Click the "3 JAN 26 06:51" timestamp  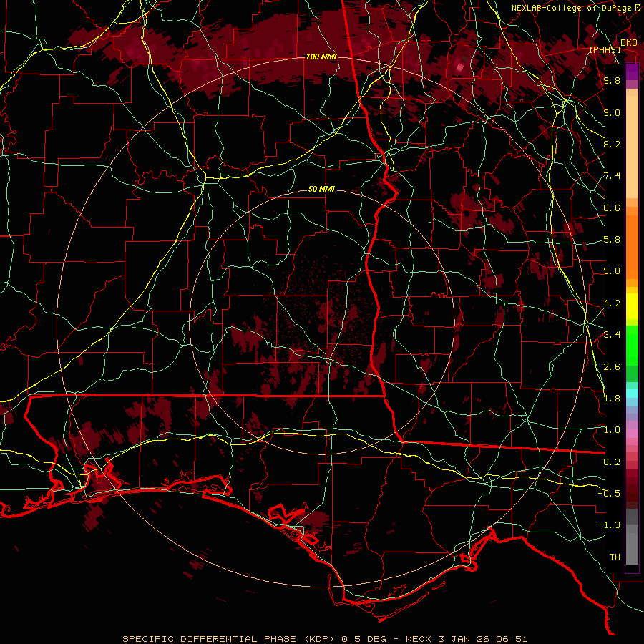(x=482, y=639)
